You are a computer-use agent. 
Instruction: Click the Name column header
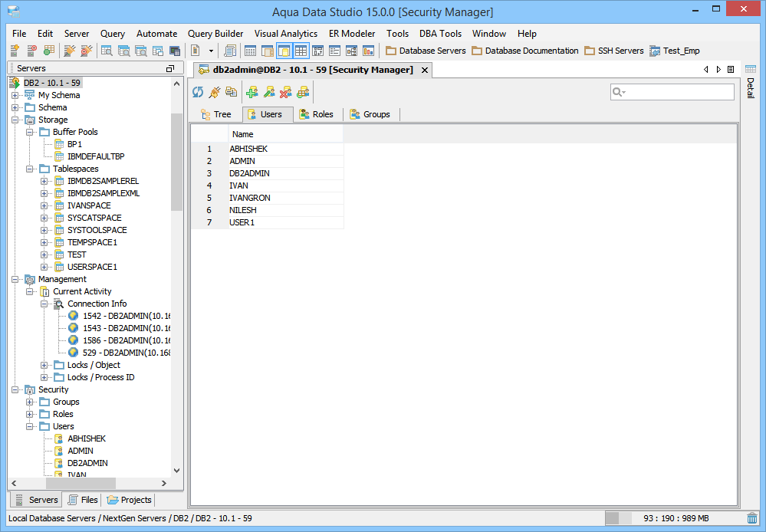point(285,134)
